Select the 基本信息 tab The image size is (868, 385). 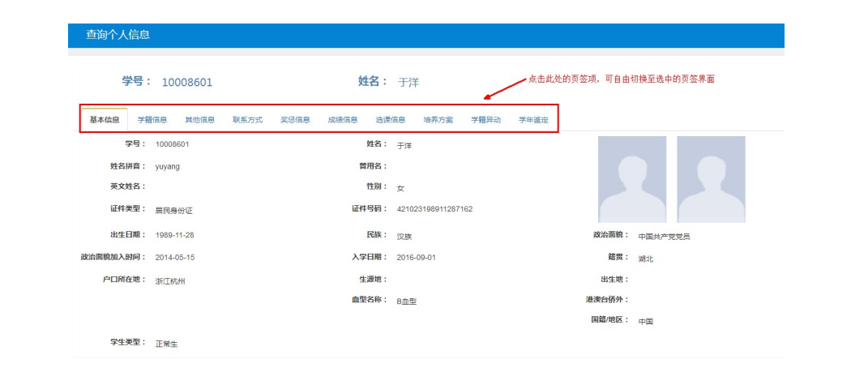[105, 120]
